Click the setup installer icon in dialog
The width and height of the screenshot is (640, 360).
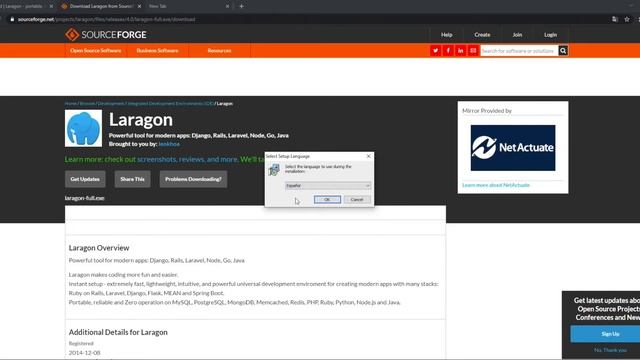pos(274,170)
